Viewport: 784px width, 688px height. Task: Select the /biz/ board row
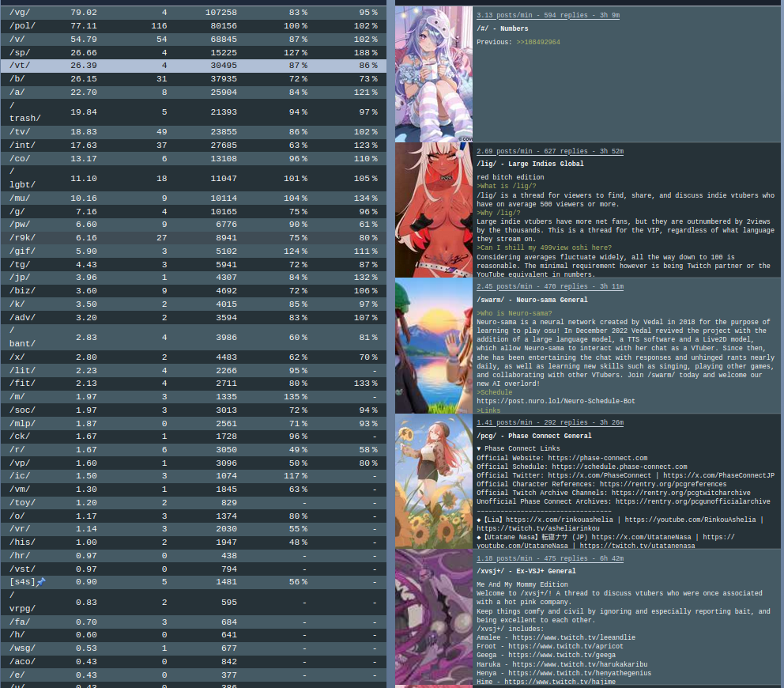pyautogui.click(x=194, y=291)
